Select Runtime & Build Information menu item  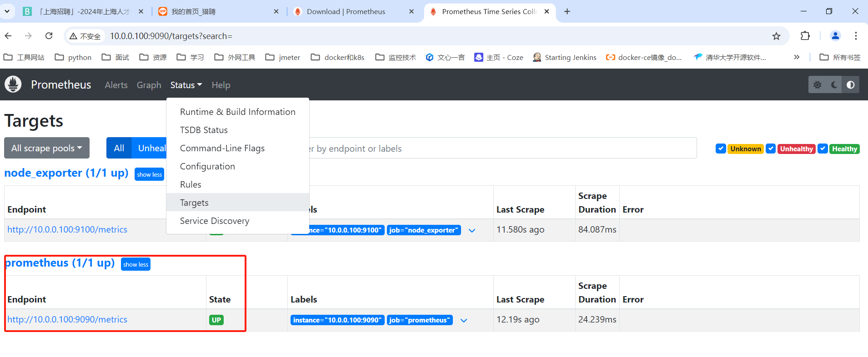(x=238, y=112)
